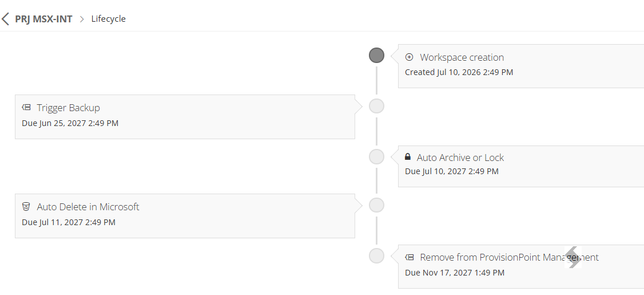Open the Workspace creation card title
The height and width of the screenshot is (295, 644).
tap(462, 57)
